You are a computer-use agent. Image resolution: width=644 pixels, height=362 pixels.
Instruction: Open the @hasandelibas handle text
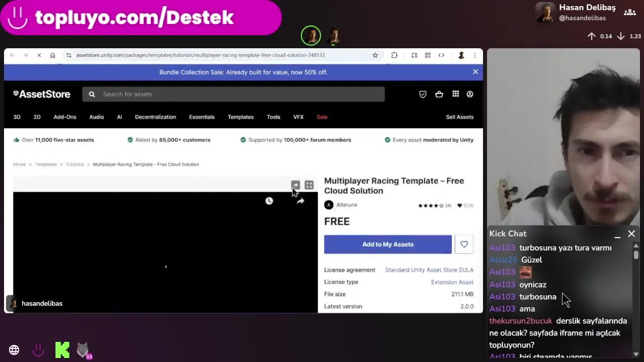pyautogui.click(x=582, y=18)
